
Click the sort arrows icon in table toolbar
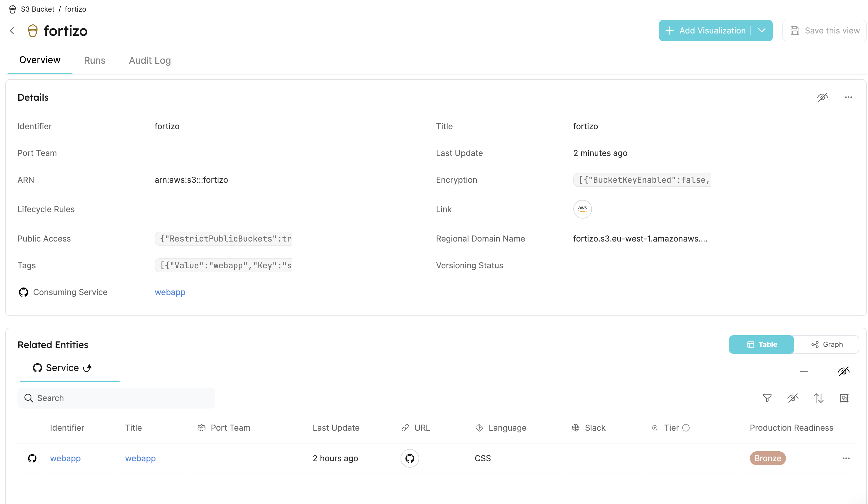tap(818, 398)
